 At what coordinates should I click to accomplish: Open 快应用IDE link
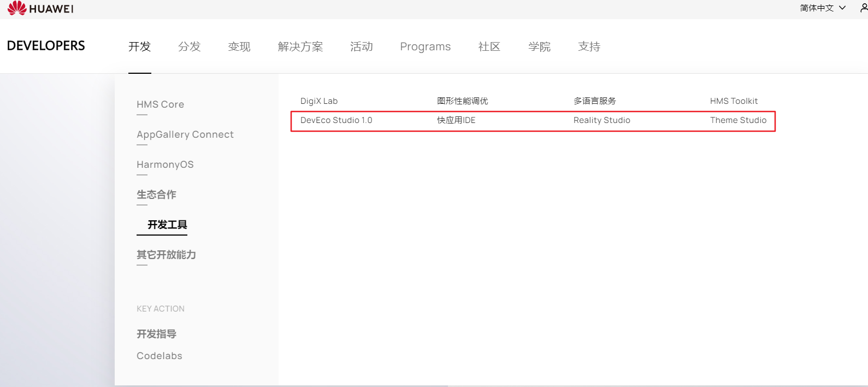(456, 120)
